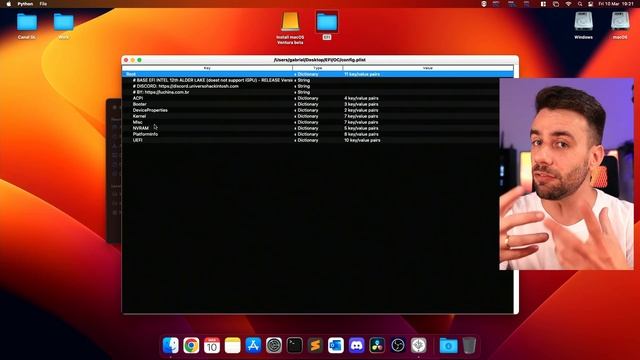The width and height of the screenshot is (640, 360).
Task: Select the Install macOS Ventura beta drive
Action: pos(290,27)
